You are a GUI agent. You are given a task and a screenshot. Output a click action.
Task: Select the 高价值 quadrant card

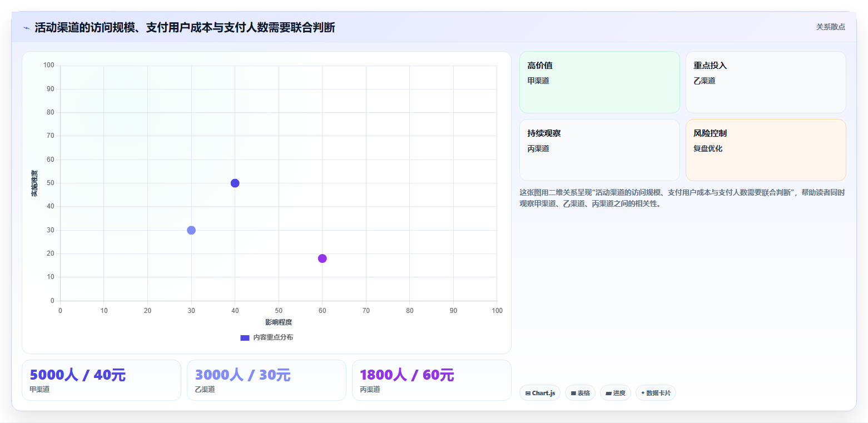(599, 82)
